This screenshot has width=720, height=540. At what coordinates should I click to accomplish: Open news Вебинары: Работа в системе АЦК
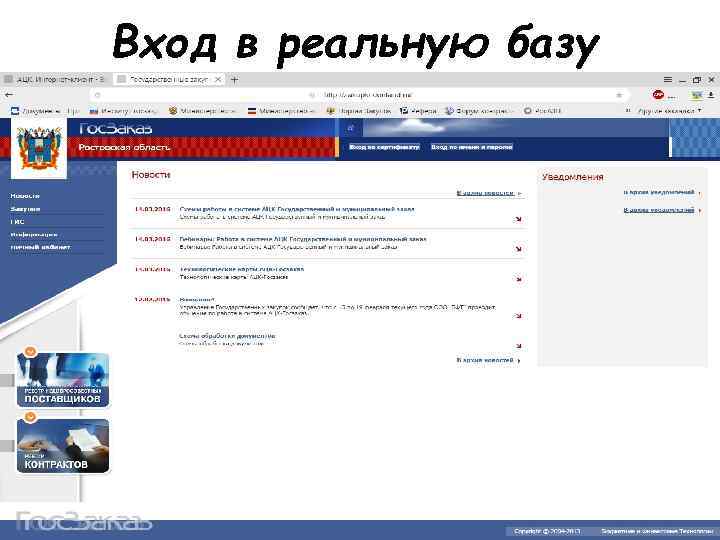[303, 239]
